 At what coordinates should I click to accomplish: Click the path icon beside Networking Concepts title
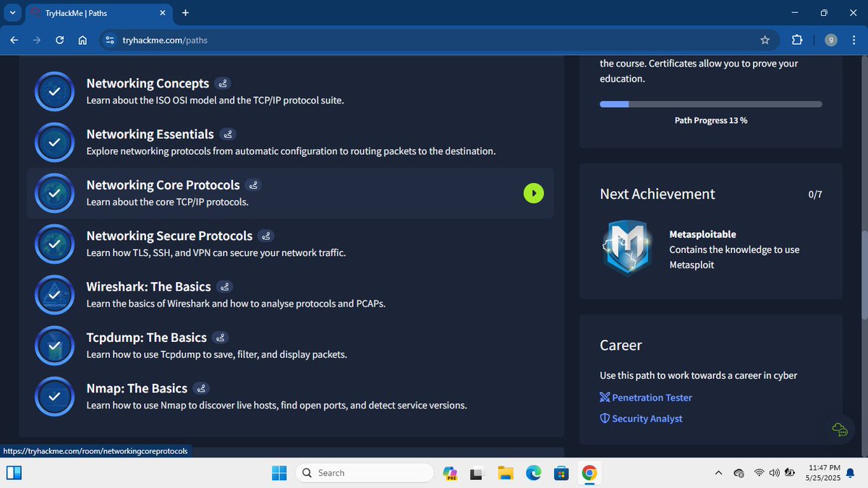(223, 84)
